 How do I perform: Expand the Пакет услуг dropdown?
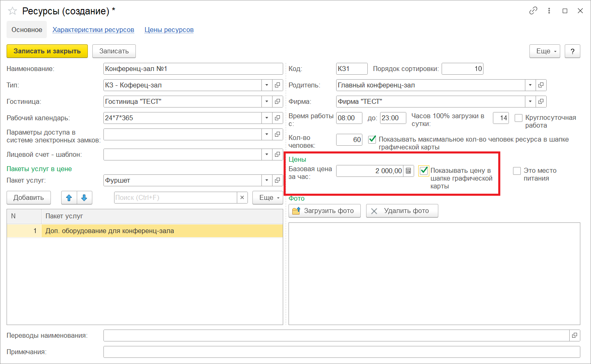[267, 180]
